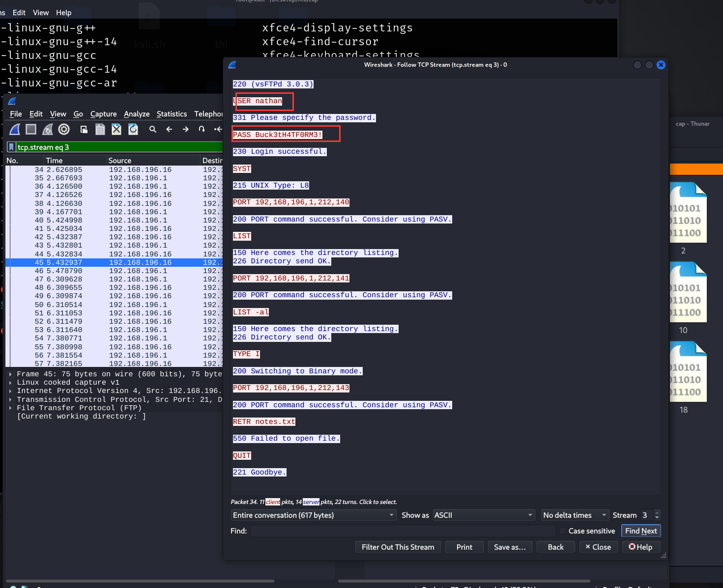Open the Analyze menu
This screenshot has height=588, width=723.
coord(137,114)
